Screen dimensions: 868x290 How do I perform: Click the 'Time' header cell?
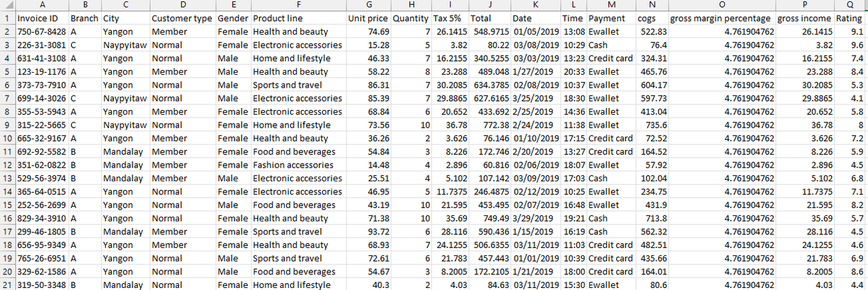pyautogui.click(x=574, y=18)
